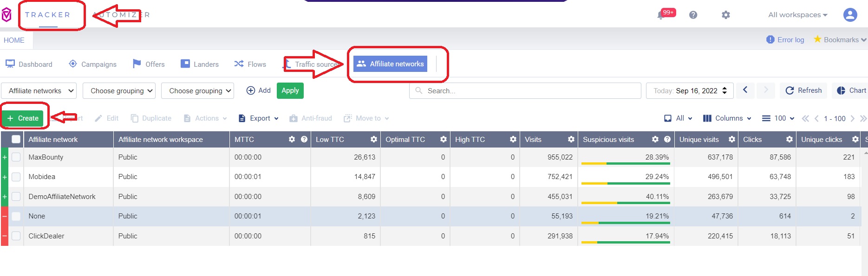Step forward to the next date
Screen dimensions: 868x276
click(x=766, y=90)
